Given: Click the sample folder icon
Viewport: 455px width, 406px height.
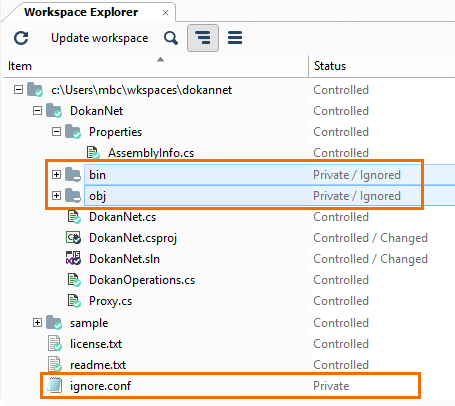Looking at the screenshot, I should click(x=54, y=322).
